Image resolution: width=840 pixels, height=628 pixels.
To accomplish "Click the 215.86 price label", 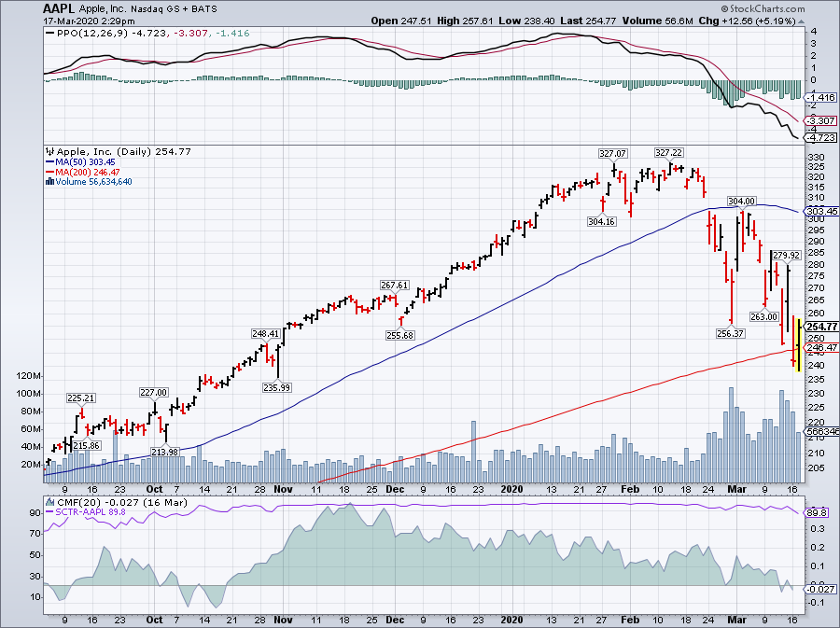I will [87, 446].
